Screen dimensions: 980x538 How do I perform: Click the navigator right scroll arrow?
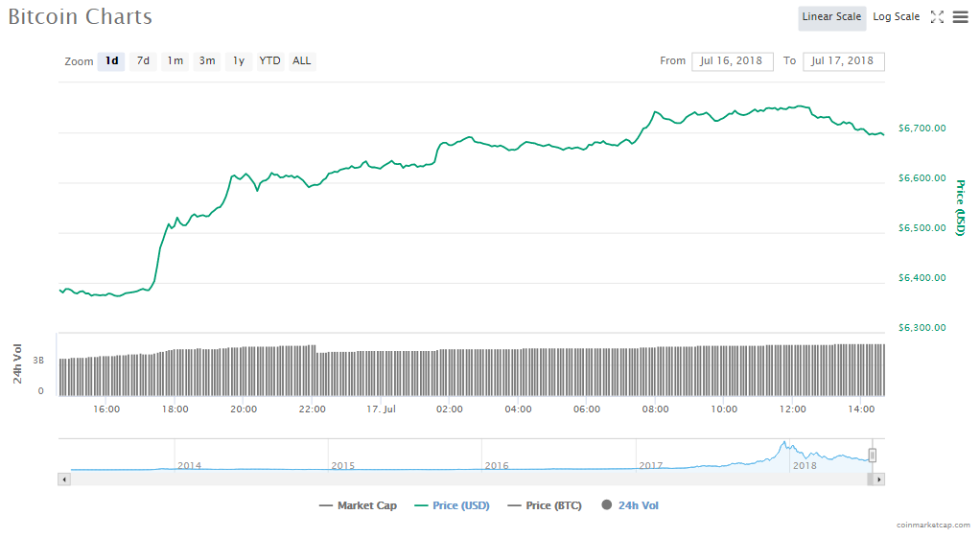tap(878, 478)
